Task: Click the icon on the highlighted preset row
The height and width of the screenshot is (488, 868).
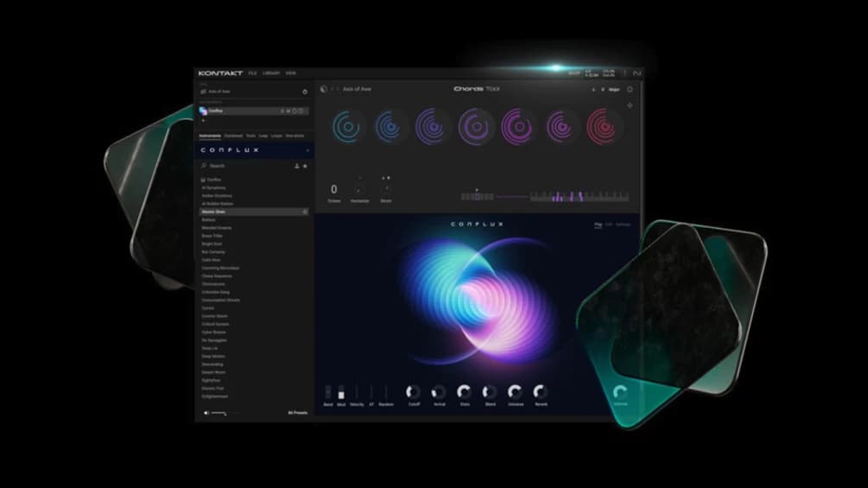Action: click(x=305, y=212)
